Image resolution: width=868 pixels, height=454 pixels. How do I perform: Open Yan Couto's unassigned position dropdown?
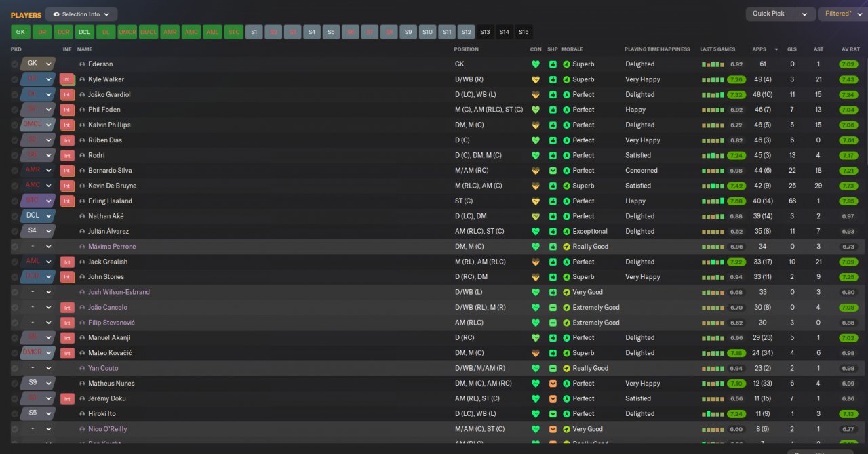click(37, 368)
